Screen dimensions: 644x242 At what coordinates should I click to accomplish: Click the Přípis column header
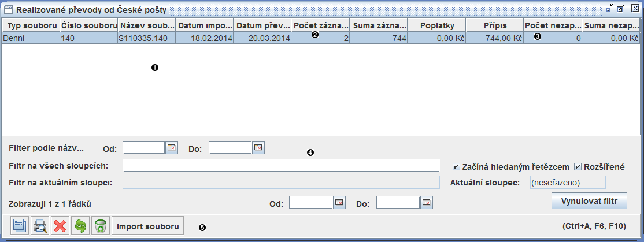pyautogui.click(x=494, y=25)
